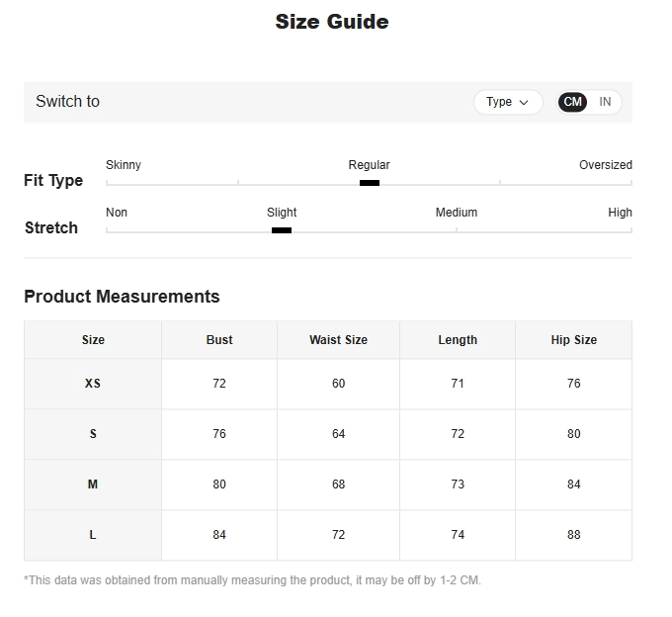Click the Waist Size column header

coord(338,340)
